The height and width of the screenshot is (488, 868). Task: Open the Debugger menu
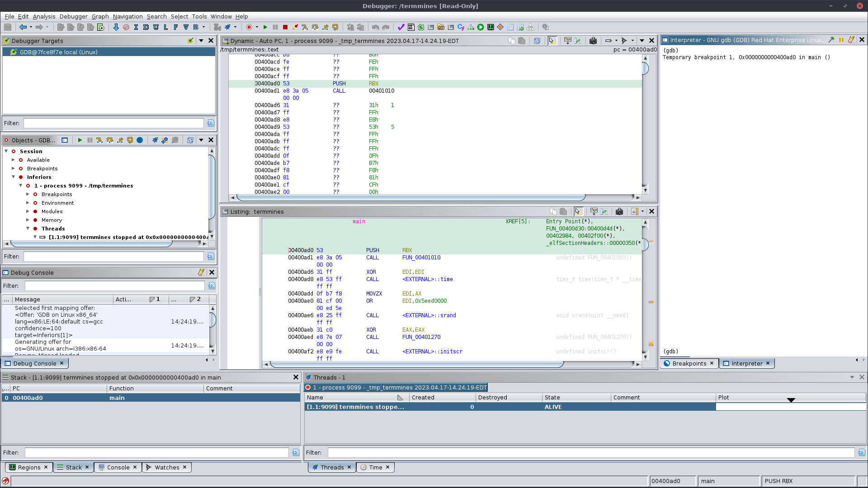73,17
